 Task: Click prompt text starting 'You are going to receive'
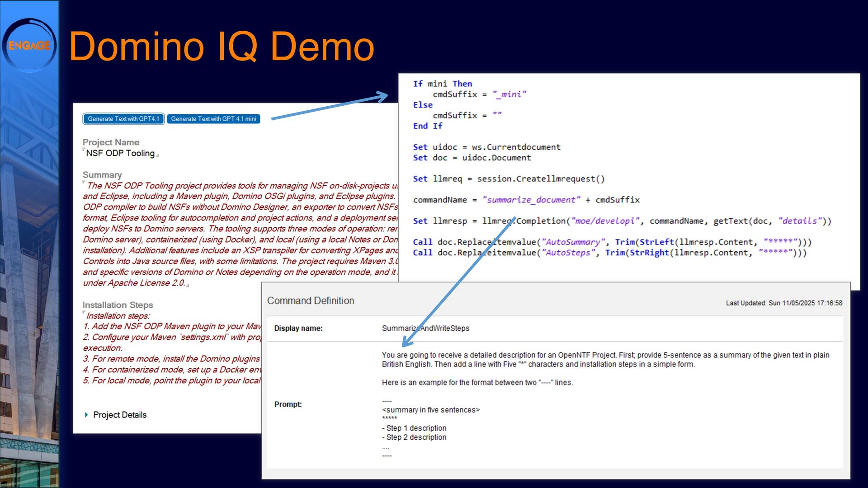[x=605, y=360]
